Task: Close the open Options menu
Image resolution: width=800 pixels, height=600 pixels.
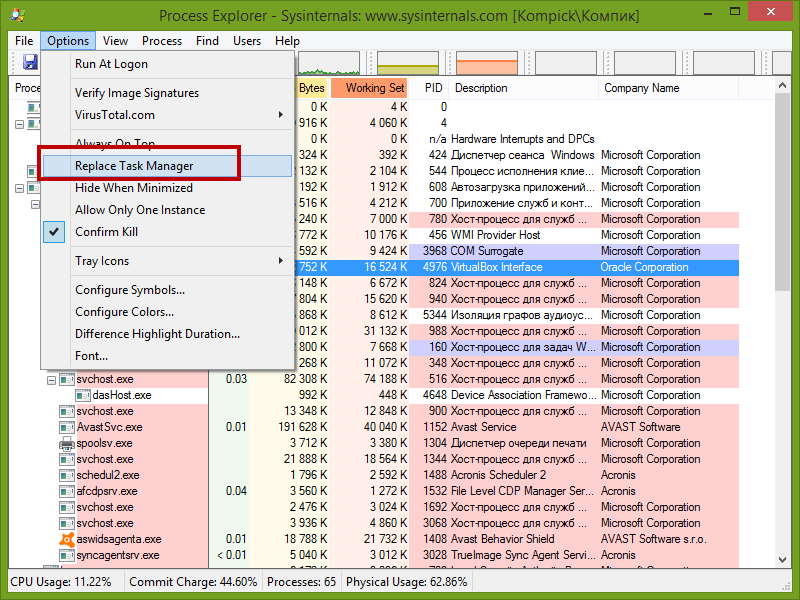Action: [68, 41]
